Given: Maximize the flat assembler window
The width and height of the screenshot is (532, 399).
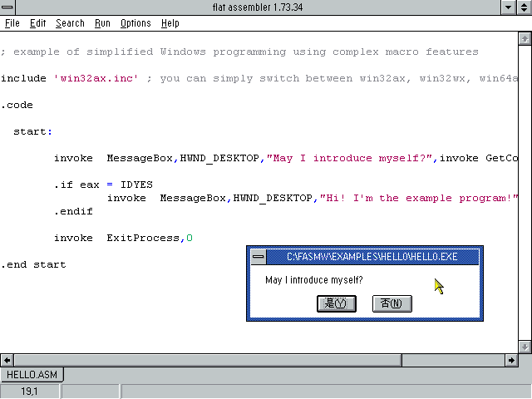Looking at the screenshot, I should 525,7.
